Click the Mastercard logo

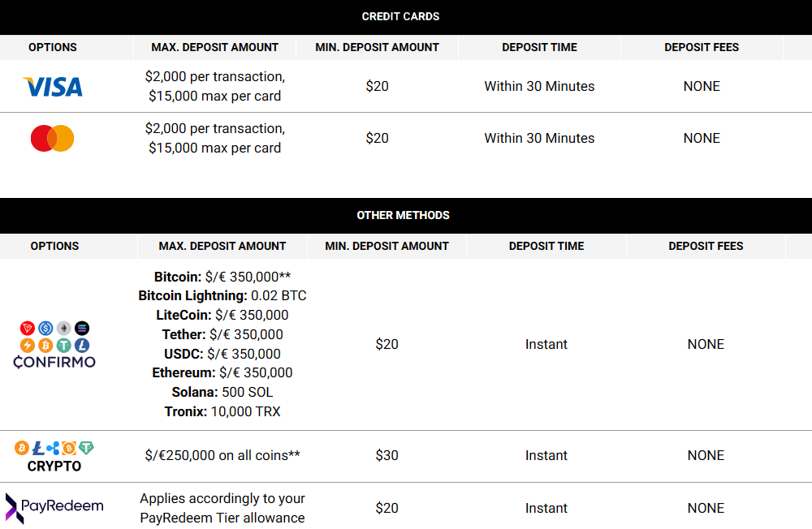pos(52,138)
